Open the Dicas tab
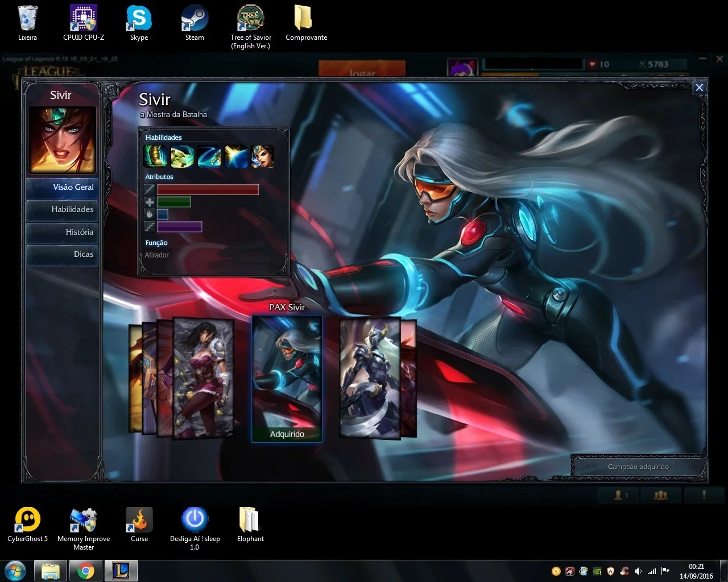 (x=62, y=255)
